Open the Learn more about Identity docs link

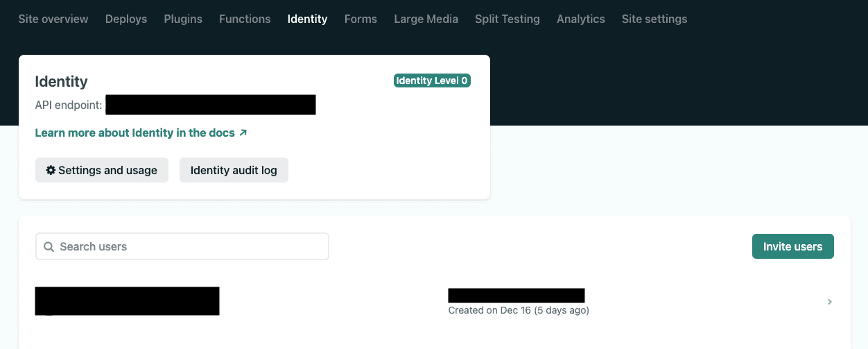click(135, 133)
